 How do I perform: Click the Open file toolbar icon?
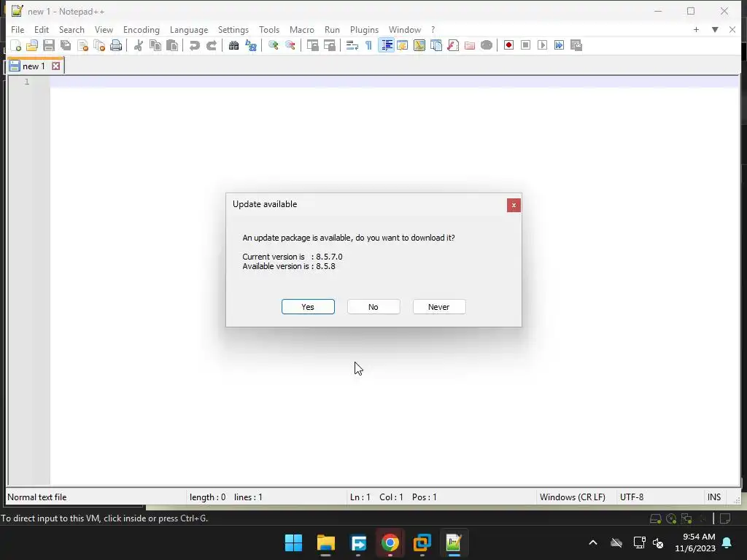[x=32, y=45]
